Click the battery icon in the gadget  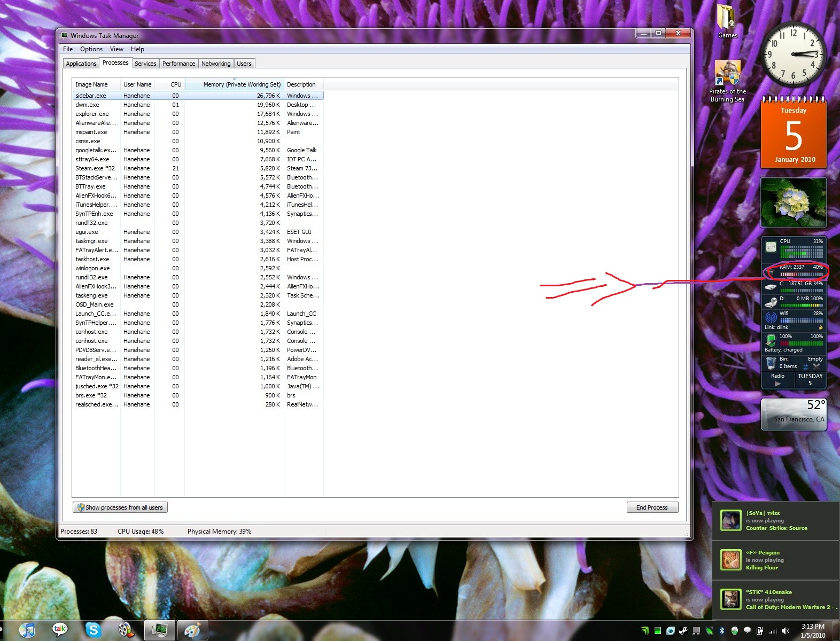(771, 340)
